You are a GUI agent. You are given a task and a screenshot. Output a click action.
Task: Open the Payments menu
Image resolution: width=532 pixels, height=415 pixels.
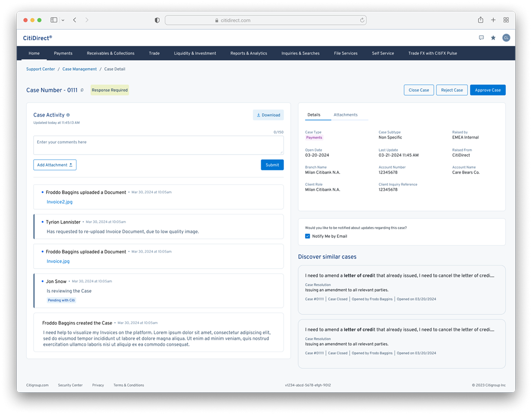click(x=63, y=53)
